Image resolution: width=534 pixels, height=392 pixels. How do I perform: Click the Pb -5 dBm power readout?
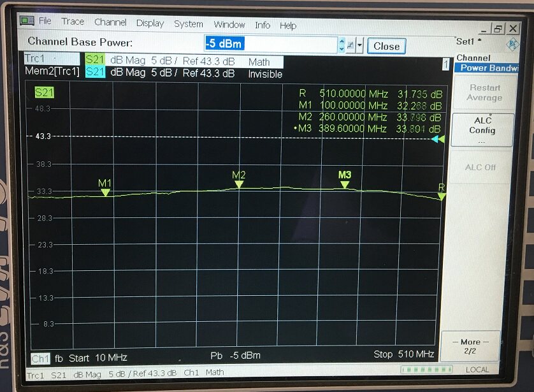[x=235, y=356]
